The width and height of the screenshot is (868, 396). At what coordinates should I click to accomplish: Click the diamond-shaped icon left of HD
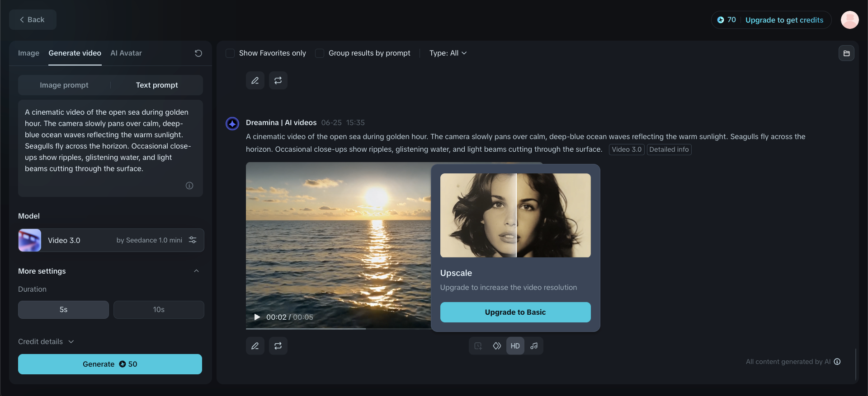click(497, 346)
